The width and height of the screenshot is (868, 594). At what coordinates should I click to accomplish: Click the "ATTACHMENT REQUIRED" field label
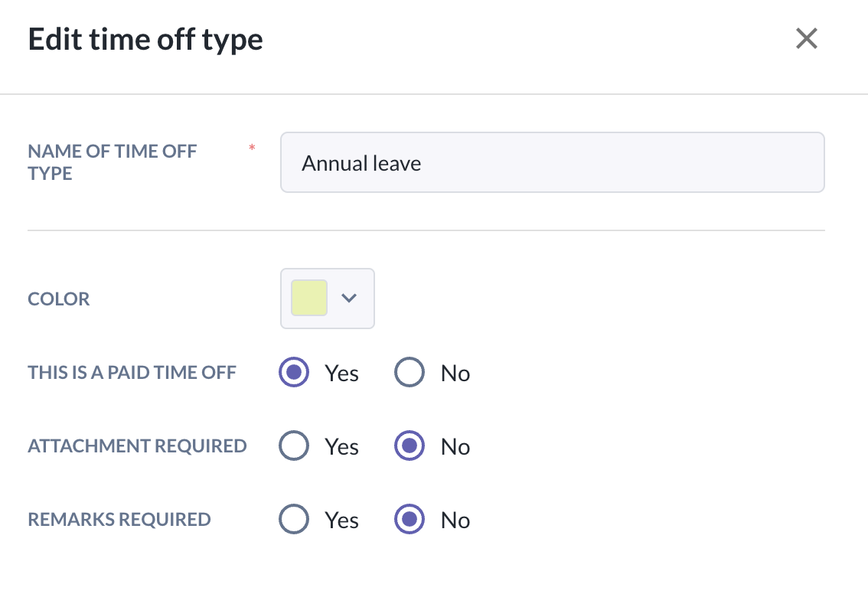[x=137, y=446]
